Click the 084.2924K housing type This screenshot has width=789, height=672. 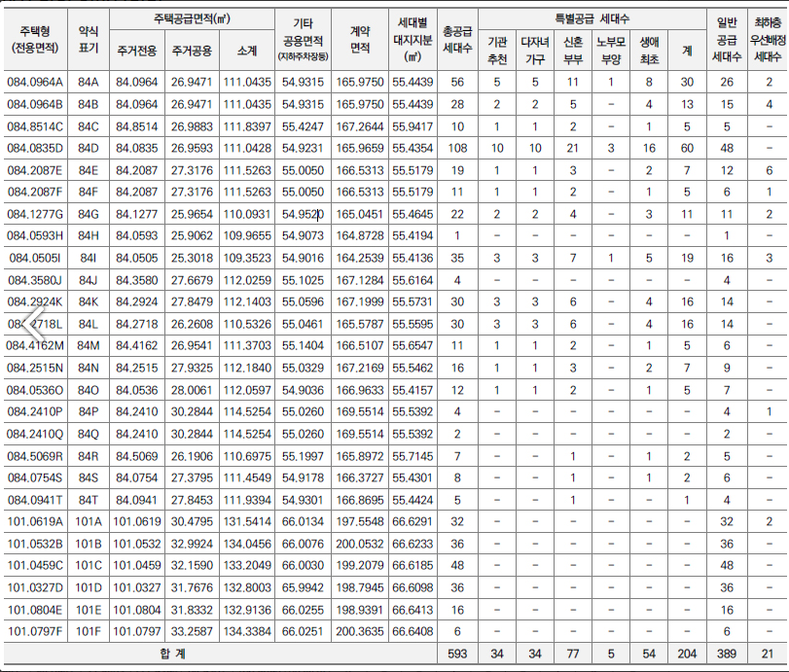tap(35, 301)
